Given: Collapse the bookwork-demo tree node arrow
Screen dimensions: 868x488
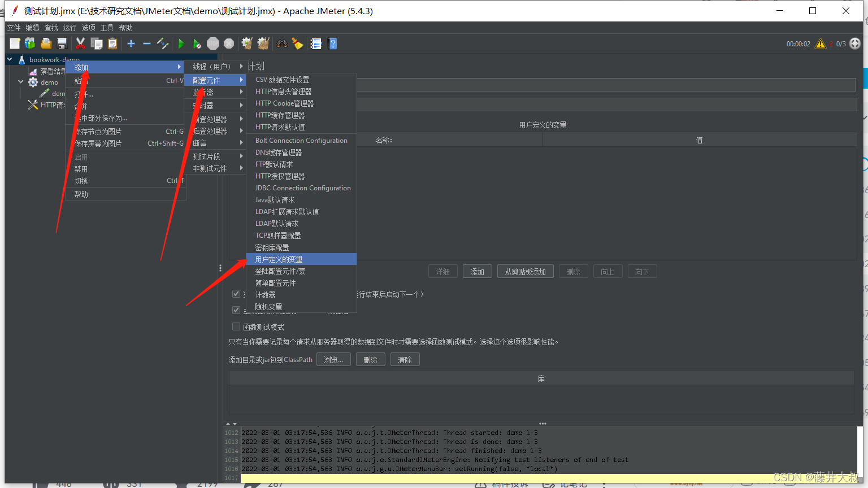Looking at the screenshot, I should (10, 59).
